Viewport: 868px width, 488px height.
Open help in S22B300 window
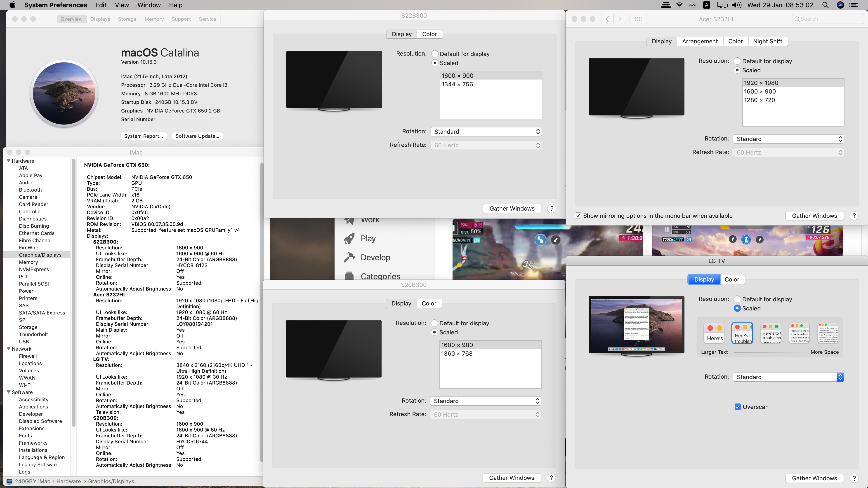(x=552, y=209)
